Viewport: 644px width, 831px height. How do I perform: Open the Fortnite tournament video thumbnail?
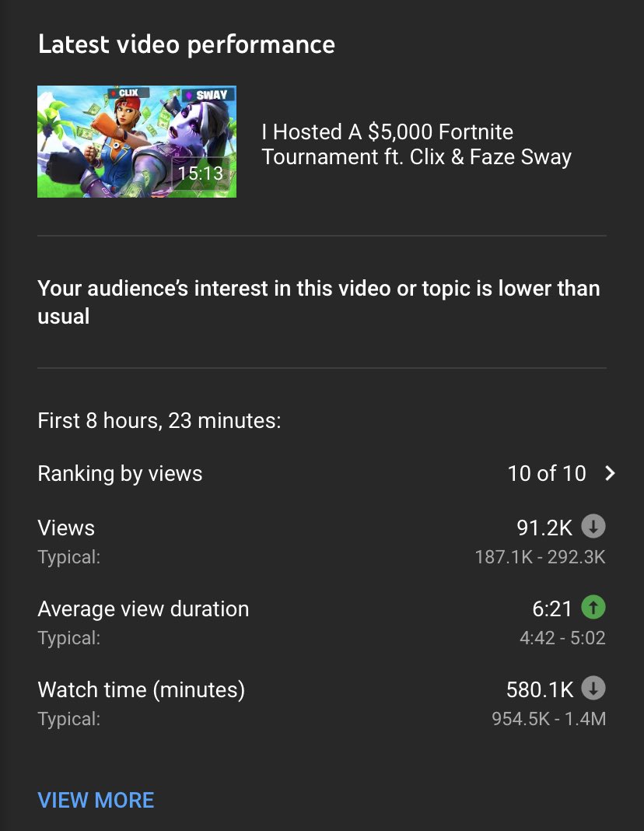point(136,141)
